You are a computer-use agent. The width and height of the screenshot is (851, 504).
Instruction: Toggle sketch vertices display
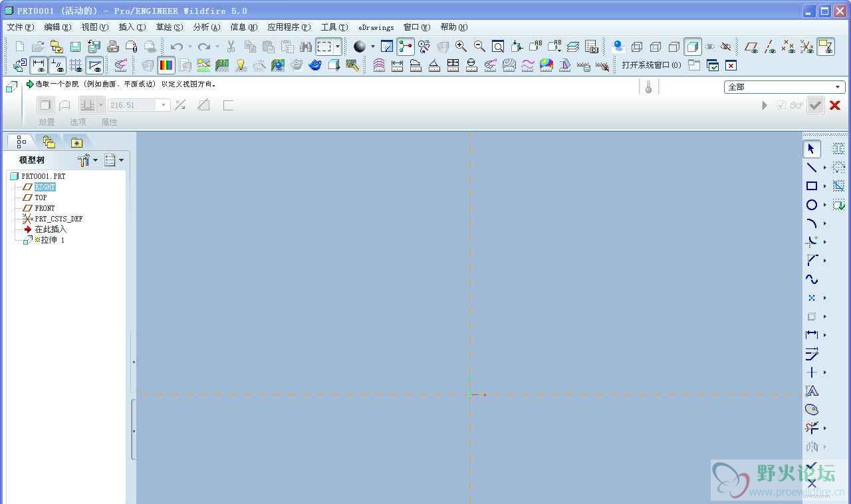[94, 65]
